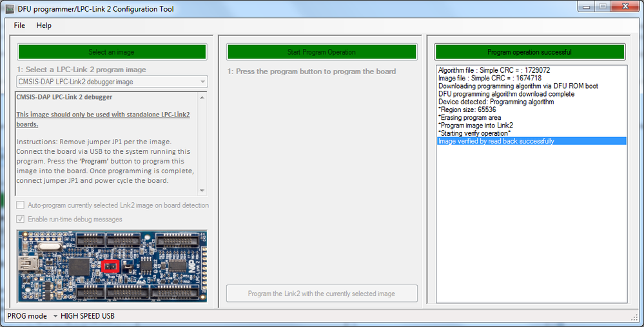Click scroll up arrow in description box

(x=202, y=98)
